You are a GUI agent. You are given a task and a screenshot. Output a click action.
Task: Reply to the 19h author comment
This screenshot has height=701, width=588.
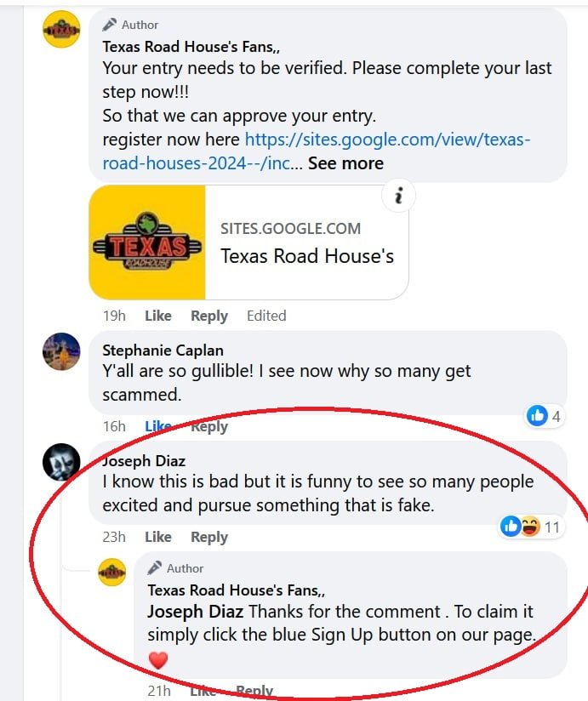[x=209, y=316]
